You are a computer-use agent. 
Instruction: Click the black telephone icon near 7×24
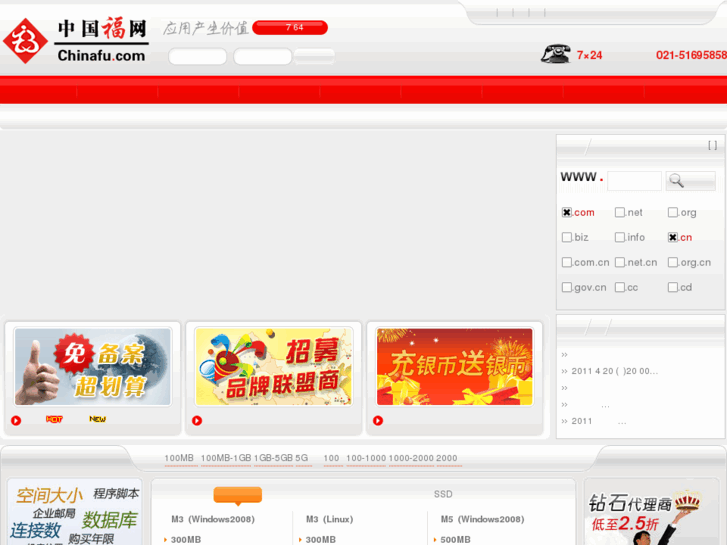[555, 54]
